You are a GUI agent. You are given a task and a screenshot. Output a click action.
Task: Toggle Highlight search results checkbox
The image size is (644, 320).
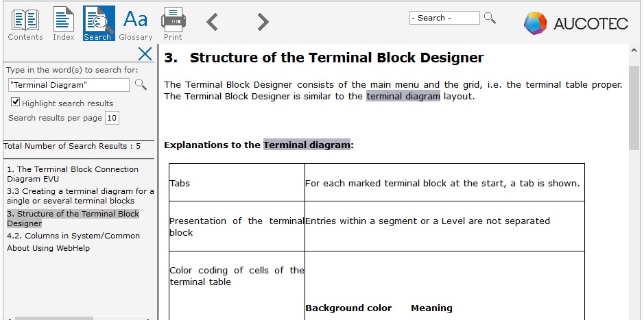click(16, 102)
